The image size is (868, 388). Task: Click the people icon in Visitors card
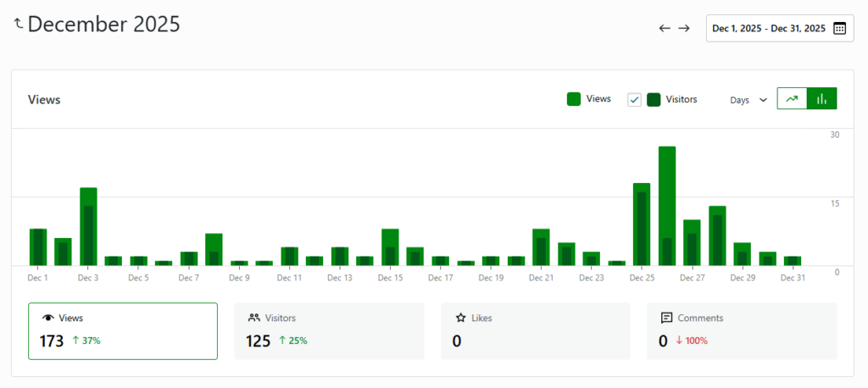(x=253, y=318)
